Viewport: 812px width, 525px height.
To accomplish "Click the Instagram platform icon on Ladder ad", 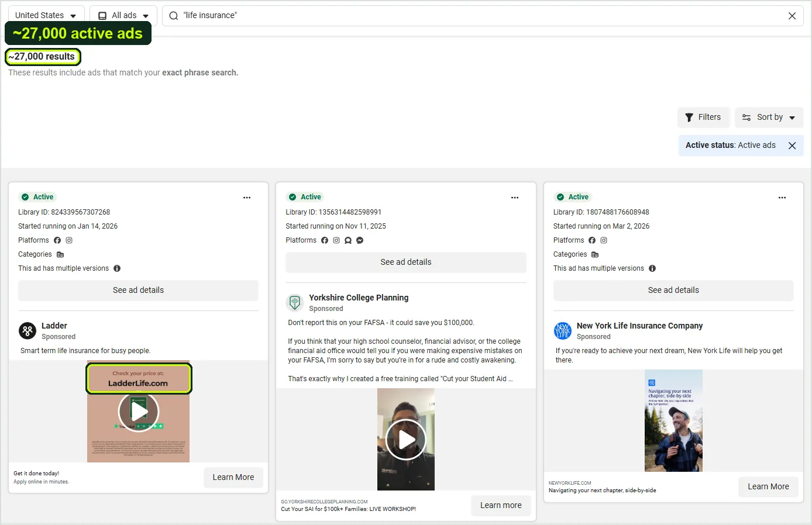I will pos(69,240).
